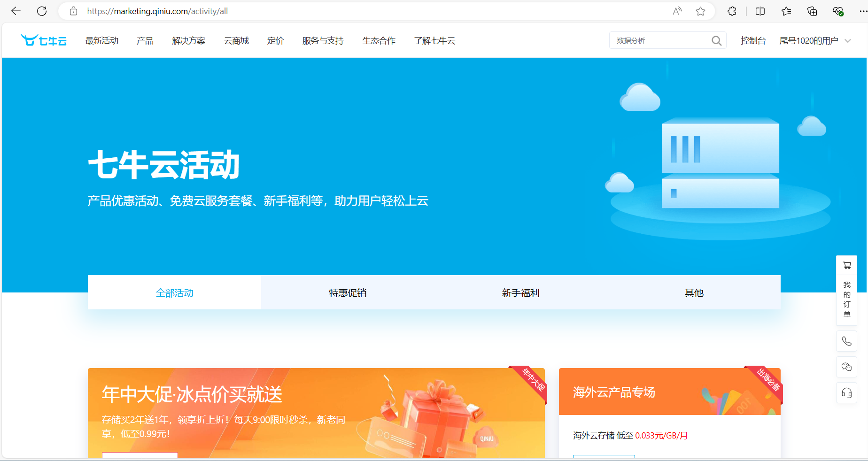
Task: Toggle split screen view
Action: pyautogui.click(x=760, y=11)
